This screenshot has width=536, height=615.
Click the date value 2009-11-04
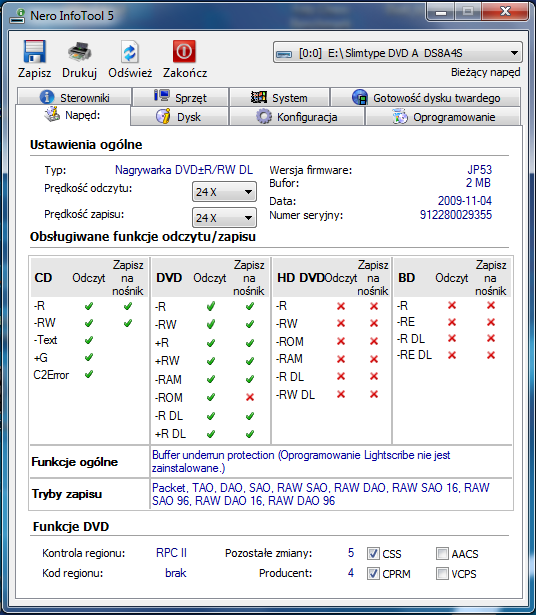click(x=465, y=201)
